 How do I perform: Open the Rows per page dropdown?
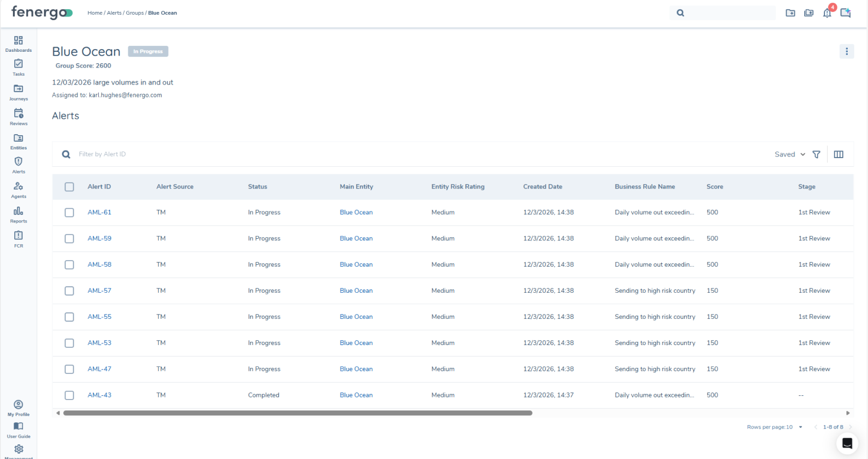click(x=800, y=427)
